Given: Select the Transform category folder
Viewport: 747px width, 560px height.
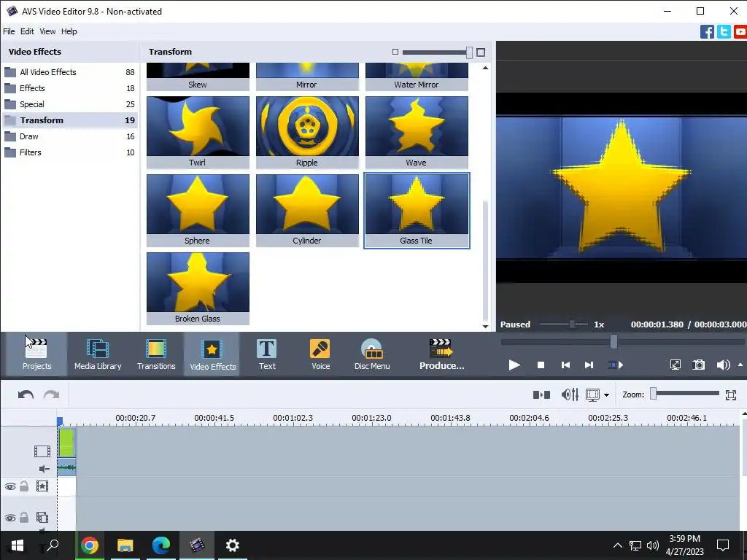Looking at the screenshot, I should point(69,120).
